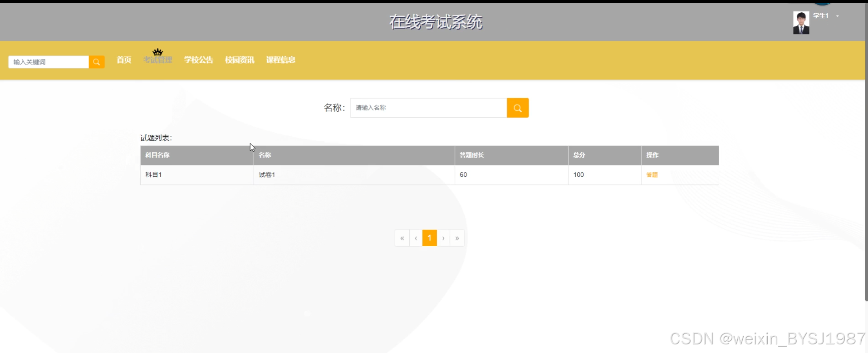
Task: Open the 学生1 avatar picture
Action: tap(801, 23)
